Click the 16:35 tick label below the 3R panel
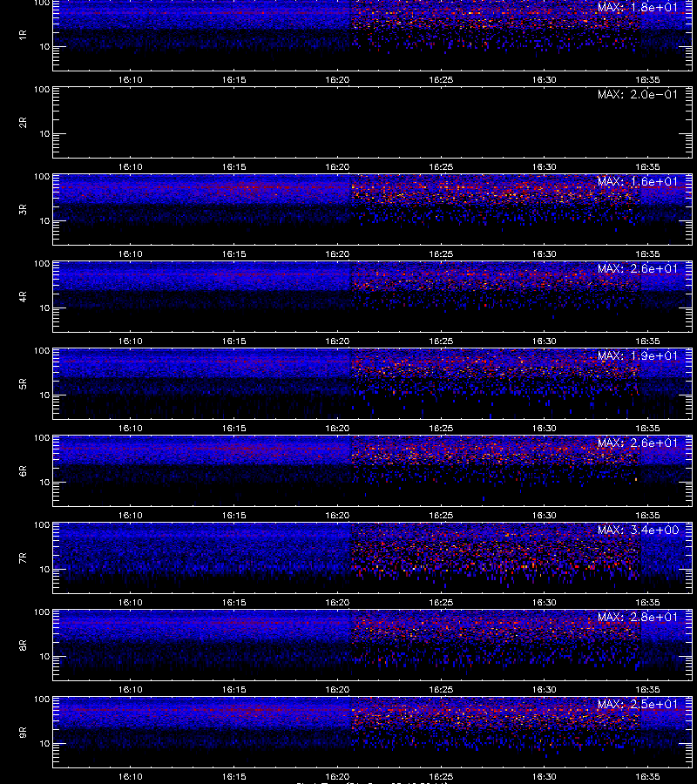 (647, 254)
